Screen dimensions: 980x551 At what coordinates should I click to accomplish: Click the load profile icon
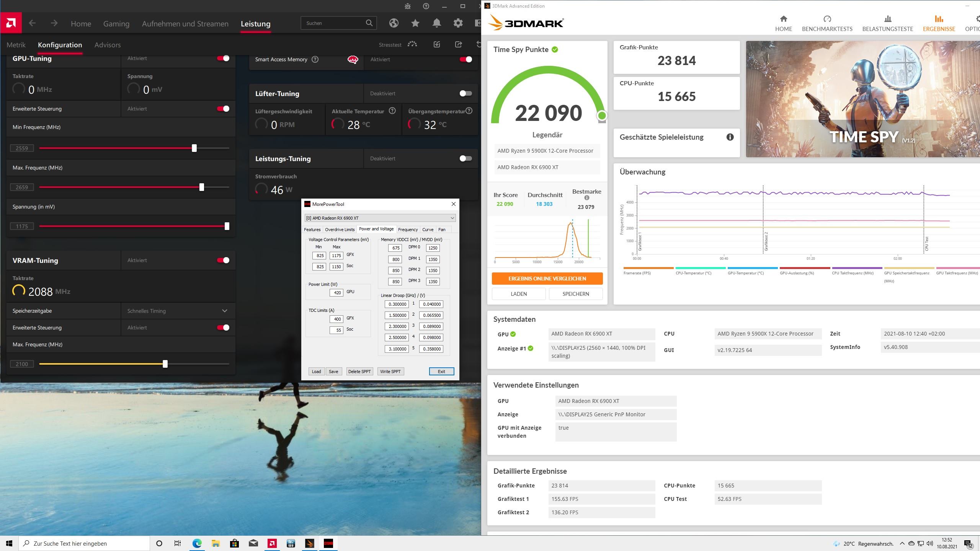click(437, 44)
